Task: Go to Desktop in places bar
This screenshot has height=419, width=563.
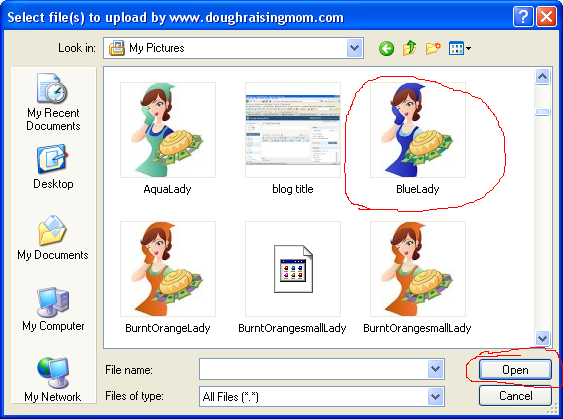Action: [53, 167]
